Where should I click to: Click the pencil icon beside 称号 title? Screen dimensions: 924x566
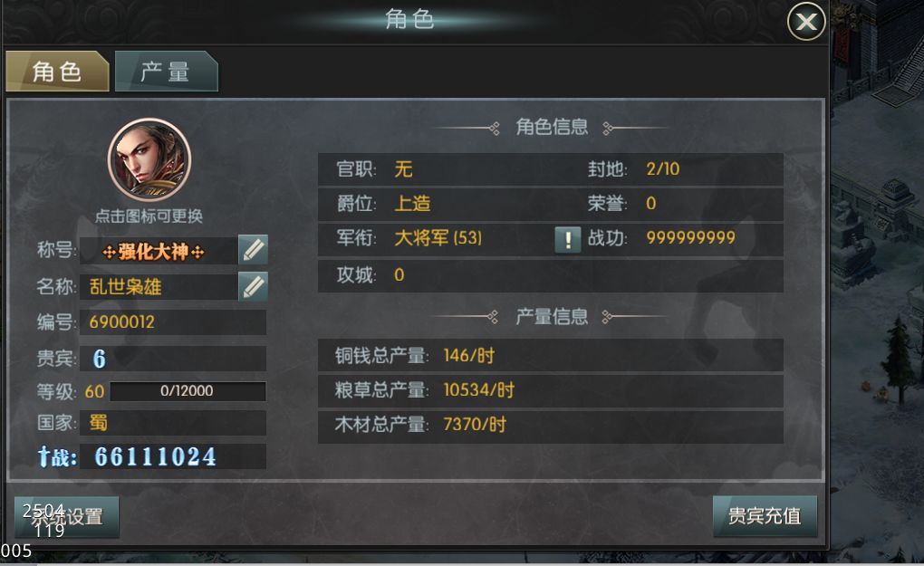(x=254, y=250)
